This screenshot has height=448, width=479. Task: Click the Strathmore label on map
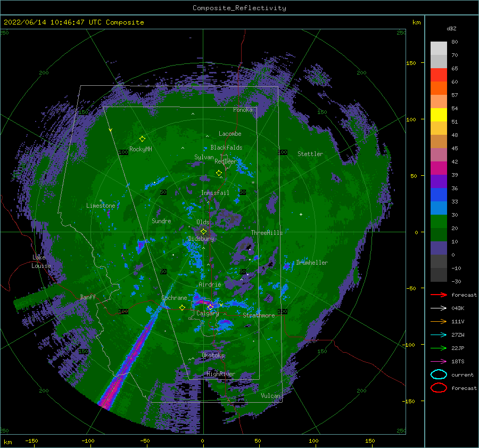click(259, 315)
